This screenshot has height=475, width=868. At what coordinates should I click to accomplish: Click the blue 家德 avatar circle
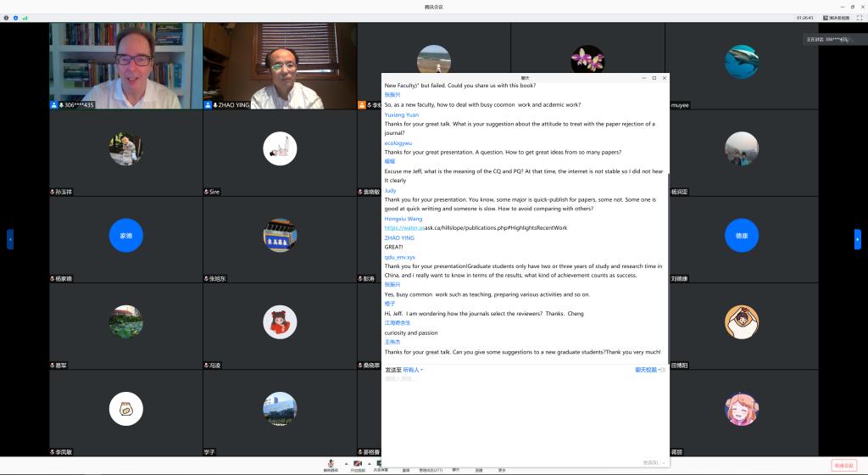126,235
